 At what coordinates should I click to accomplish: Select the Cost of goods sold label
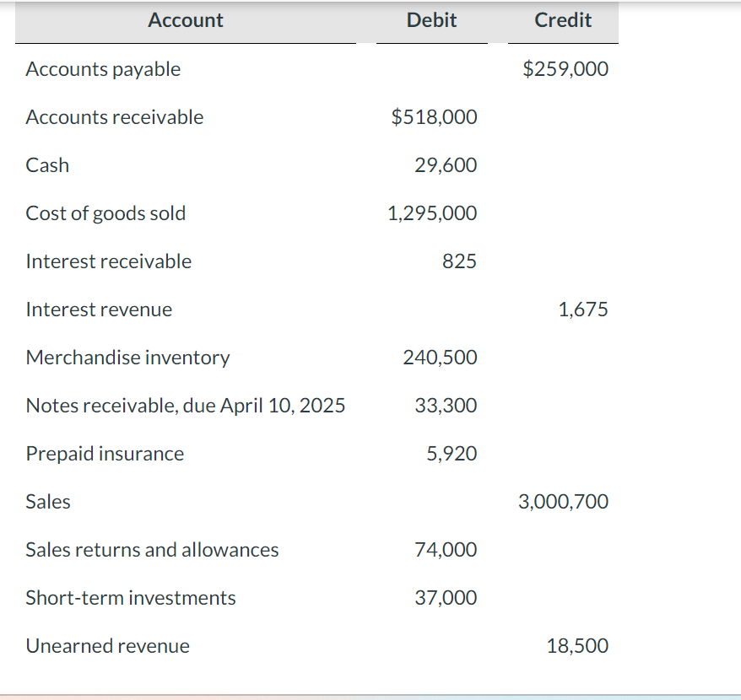pyautogui.click(x=105, y=213)
